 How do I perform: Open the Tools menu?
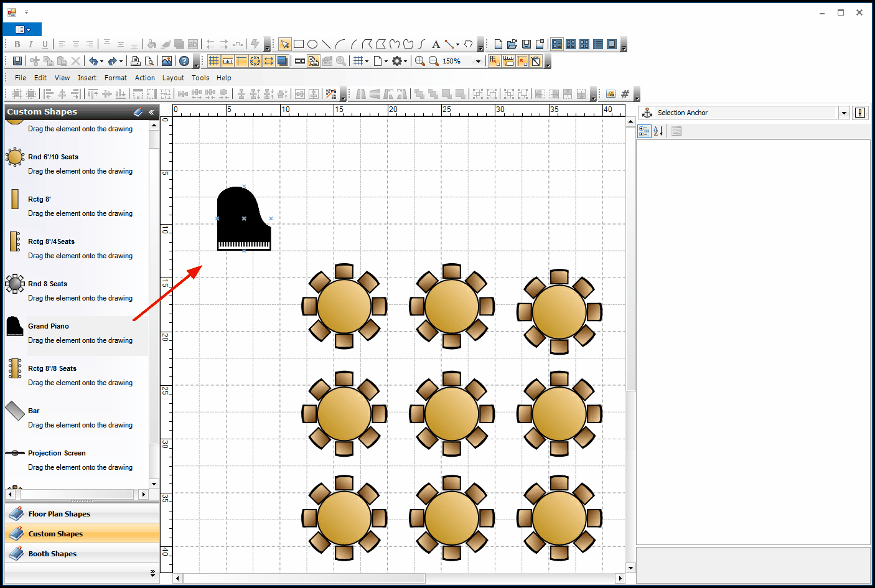coord(200,78)
